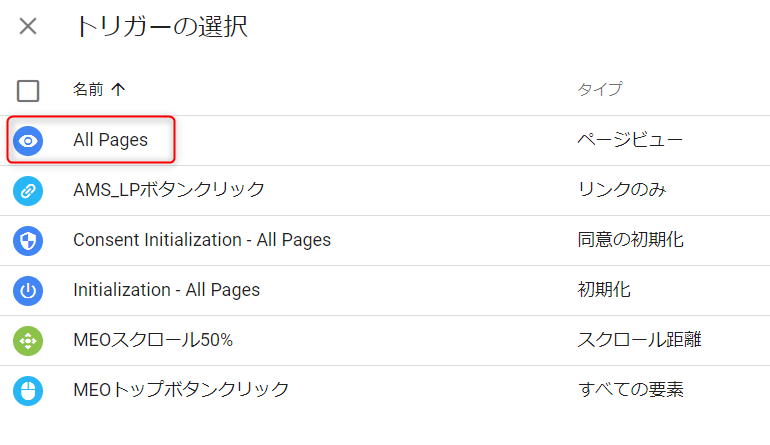770x445 pixels.
Task: Tick the select-all checkbox in header
Action: pos(28,91)
